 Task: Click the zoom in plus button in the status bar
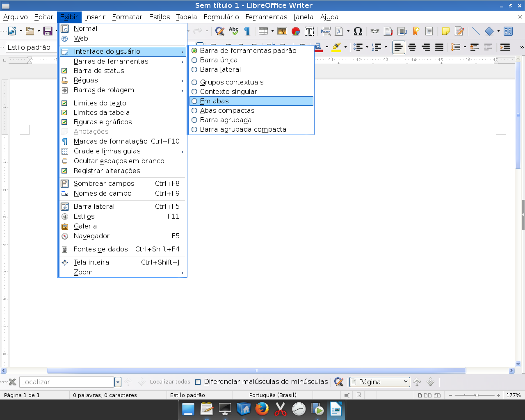(x=498, y=395)
